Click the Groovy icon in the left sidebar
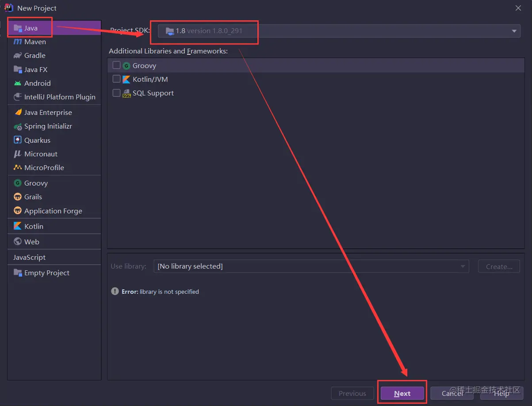The width and height of the screenshot is (532, 406). (18, 183)
